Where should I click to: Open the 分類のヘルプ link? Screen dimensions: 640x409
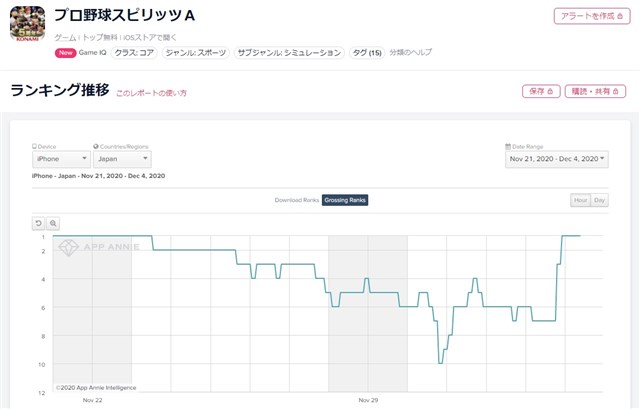(410, 52)
